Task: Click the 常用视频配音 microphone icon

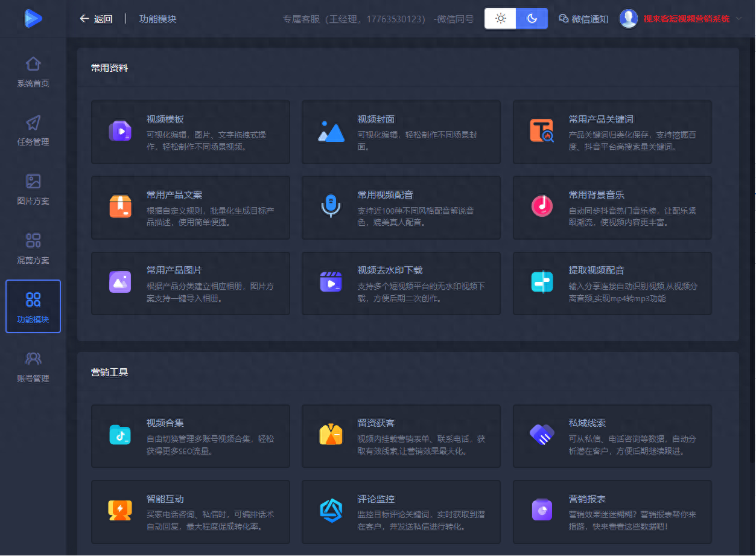Action: pyautogui.click(x=331, y=206)
